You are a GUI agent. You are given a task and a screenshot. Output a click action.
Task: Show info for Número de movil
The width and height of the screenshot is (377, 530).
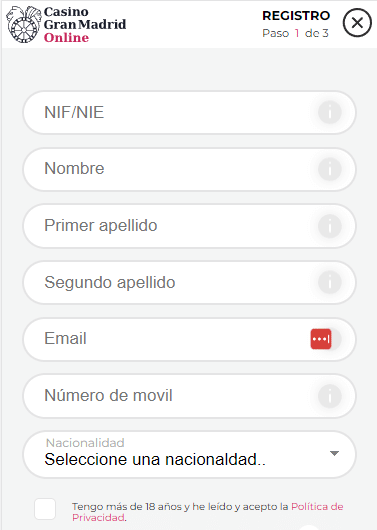330,395
